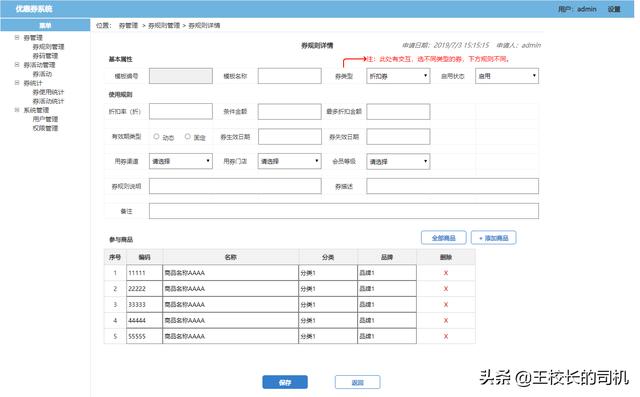The image size is (640, 397).
Task: Click code cell 55555
Action: [144, 336]
